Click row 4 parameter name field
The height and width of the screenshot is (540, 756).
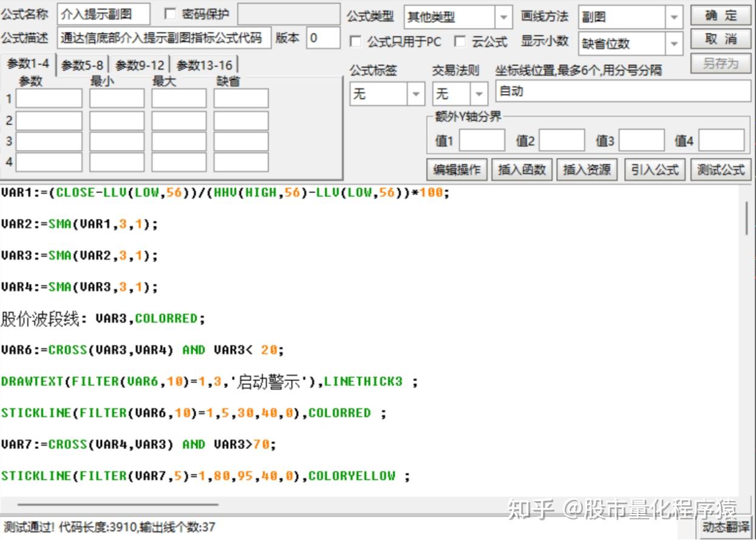coord(49,162)
